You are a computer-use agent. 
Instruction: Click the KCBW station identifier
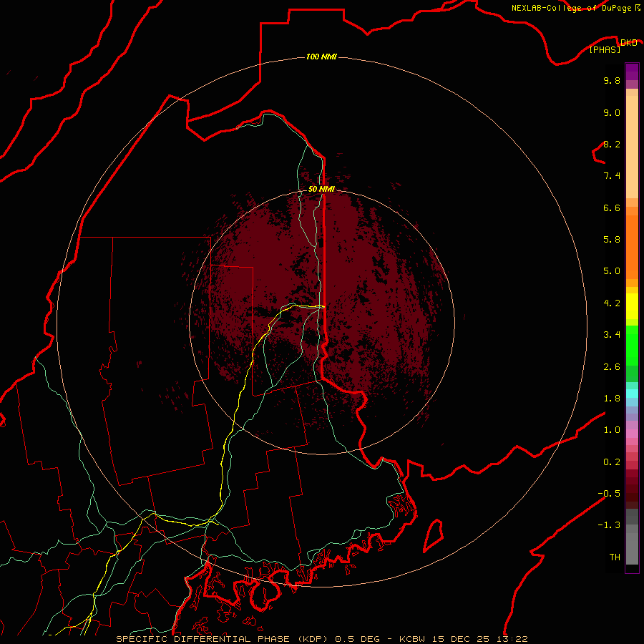[412, 639]
